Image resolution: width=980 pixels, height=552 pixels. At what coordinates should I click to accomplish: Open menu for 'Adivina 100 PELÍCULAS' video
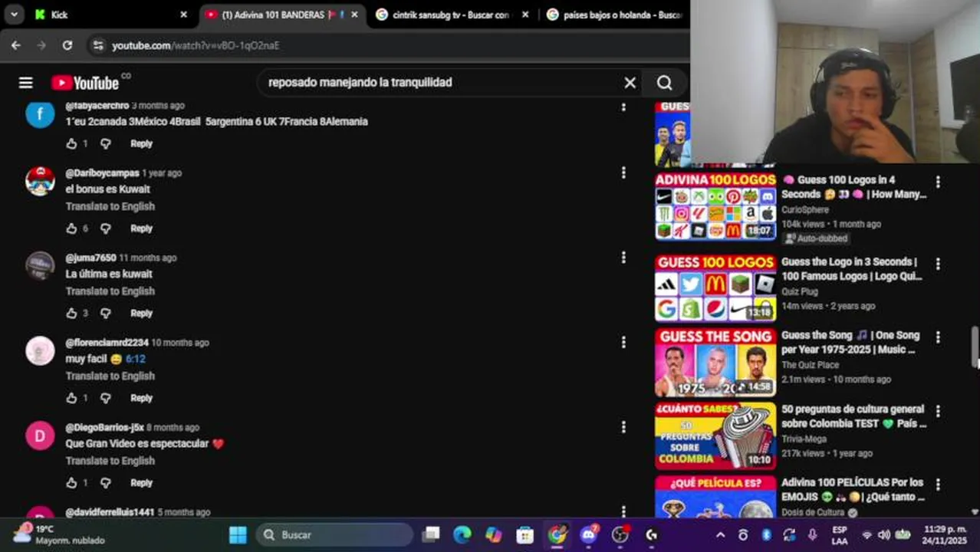point(938,485)
